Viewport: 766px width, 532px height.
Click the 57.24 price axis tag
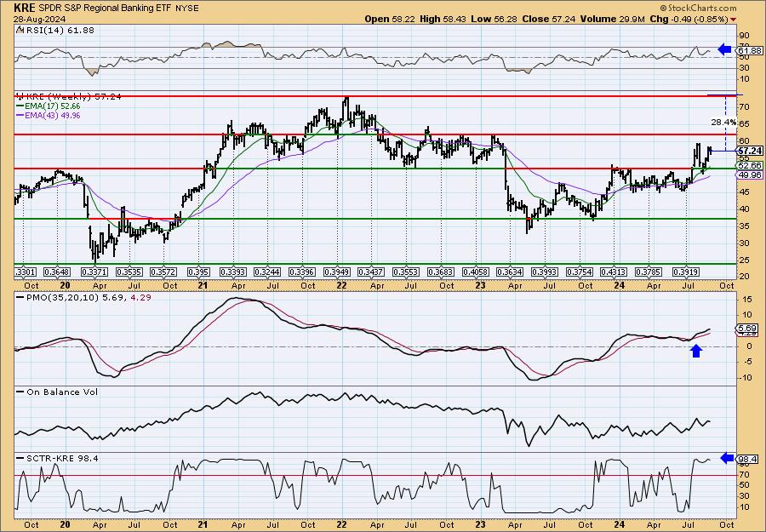[750, 152]
